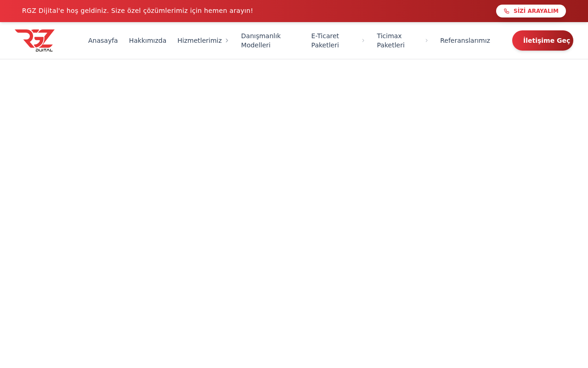This screenshot has width=588, height=368.
Task: Click the RGZ Dijital welcome banner text
Action: tap(137, 11)
